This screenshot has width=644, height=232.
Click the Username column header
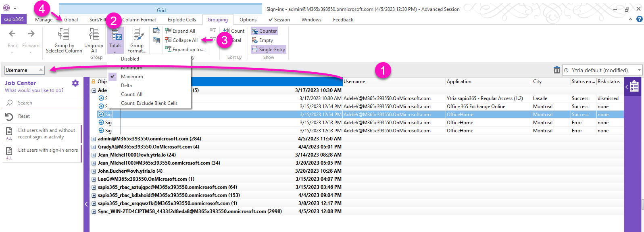pyautogui.click(x=394, y=82)
